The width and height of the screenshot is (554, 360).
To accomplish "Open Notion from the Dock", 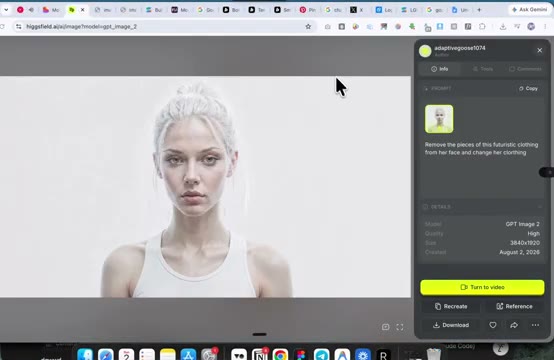I will 260,354.
